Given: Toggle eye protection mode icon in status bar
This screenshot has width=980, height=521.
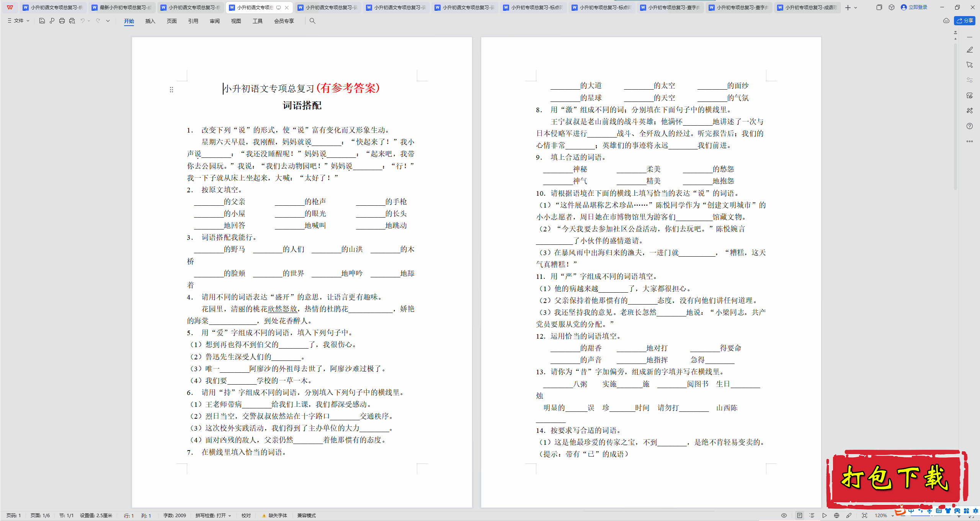Looking at the screenshot, I should pyautogui.click(x=784, y=516).
